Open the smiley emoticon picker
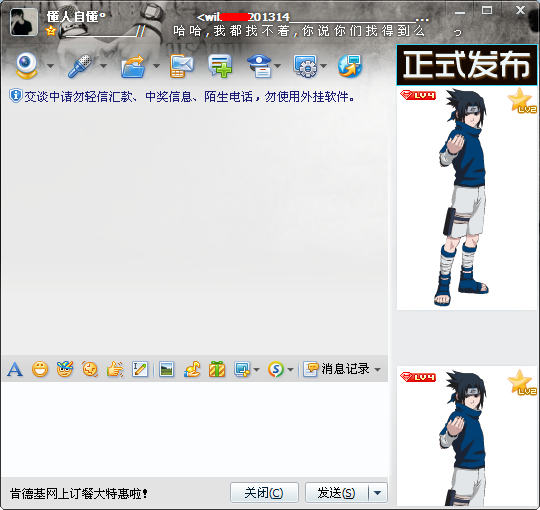The image size is (540, 510). click(40, 370)
